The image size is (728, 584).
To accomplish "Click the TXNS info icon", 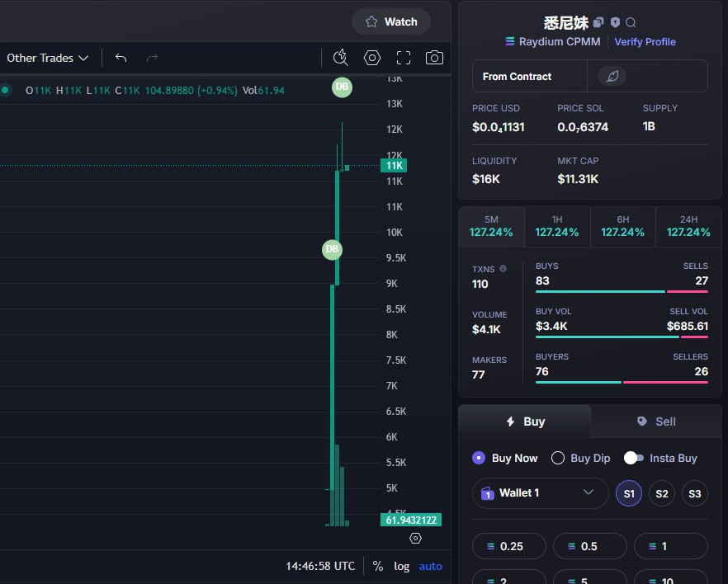I will coord(503,269).
